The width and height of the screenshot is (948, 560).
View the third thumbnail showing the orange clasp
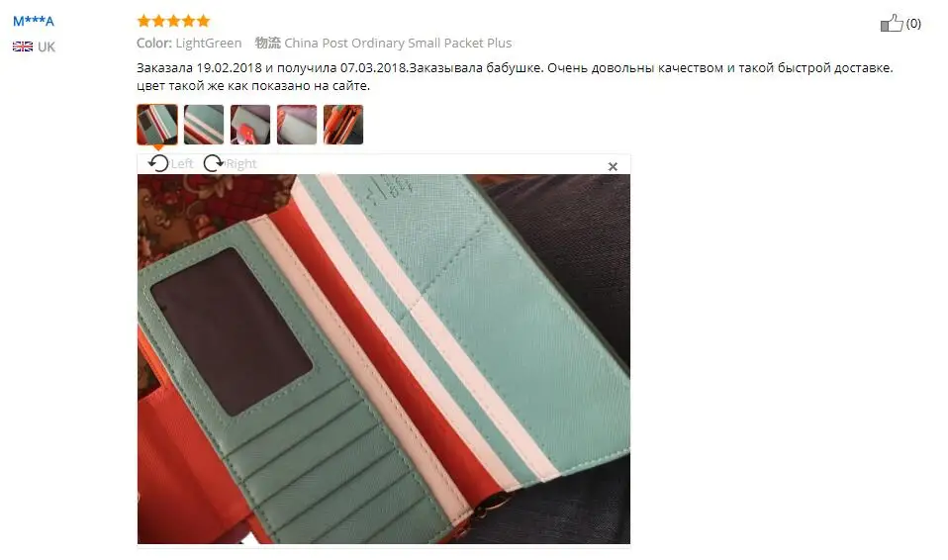pos(250,125)
